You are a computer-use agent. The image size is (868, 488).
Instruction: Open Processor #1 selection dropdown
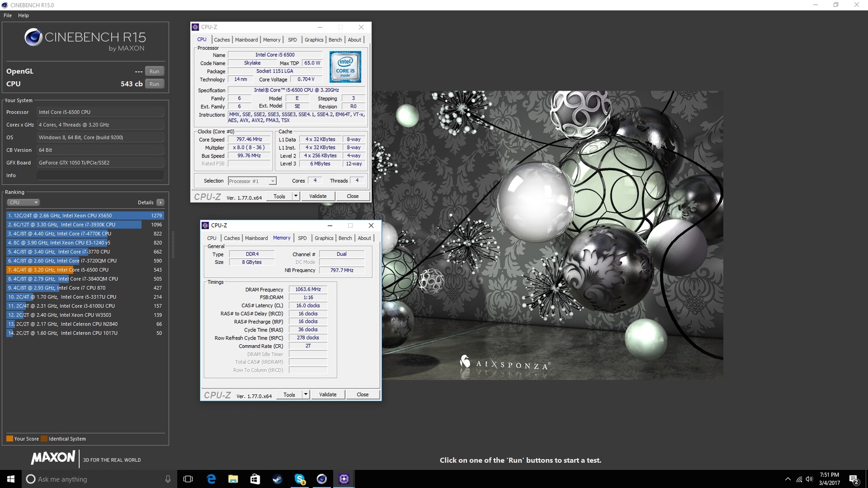click(x=252, y=181)
